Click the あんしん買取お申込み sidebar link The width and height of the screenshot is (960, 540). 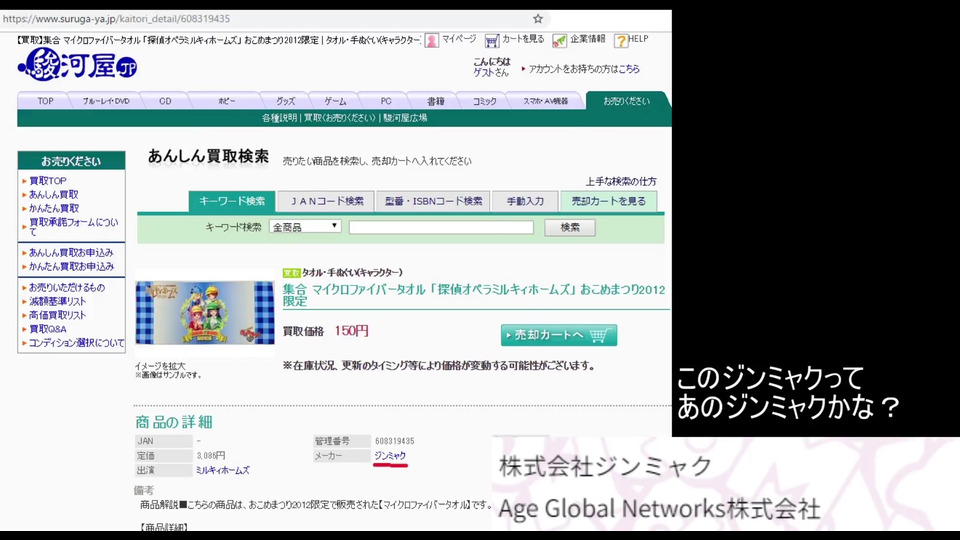(x=71, y=252)
